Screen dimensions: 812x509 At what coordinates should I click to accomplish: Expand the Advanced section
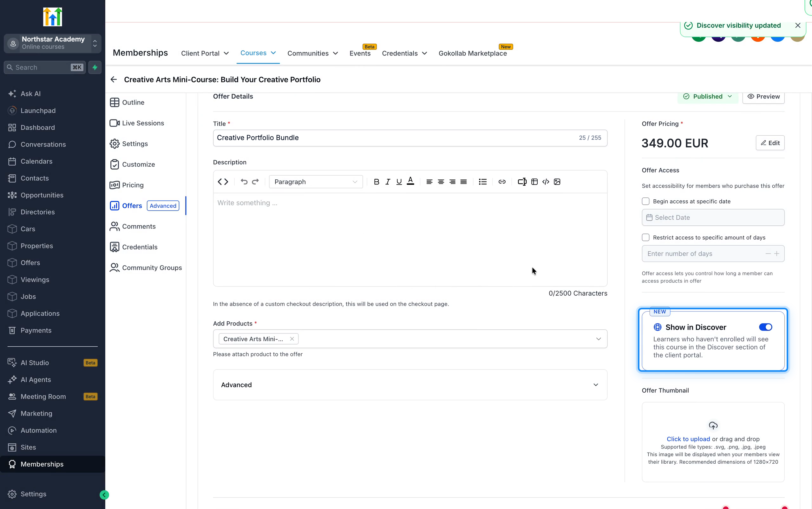coord(410,385)
